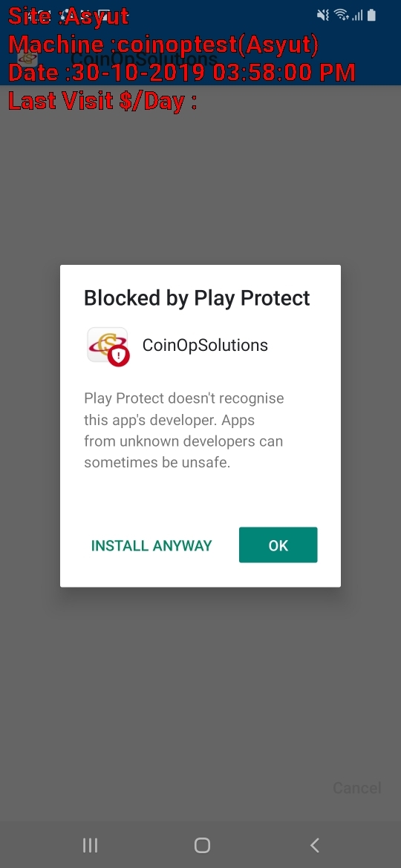This screenshot has width=401, height=868.
Task: Tap the battery icon in the status bar
Action: tap(371, 15)
